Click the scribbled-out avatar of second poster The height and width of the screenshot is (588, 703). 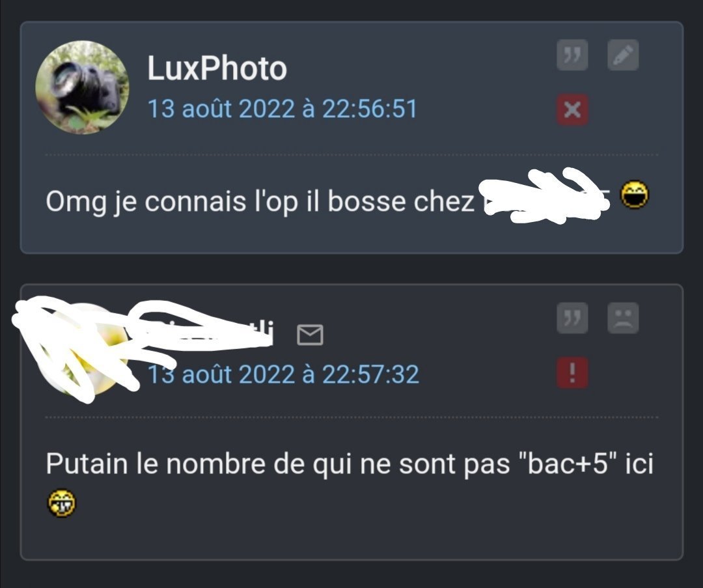pos(82,350)
